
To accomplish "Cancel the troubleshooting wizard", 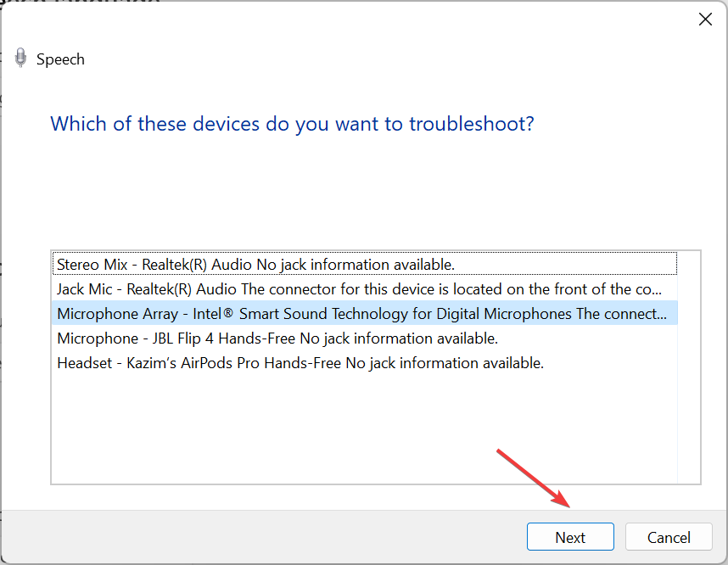I will pos(669,537).
